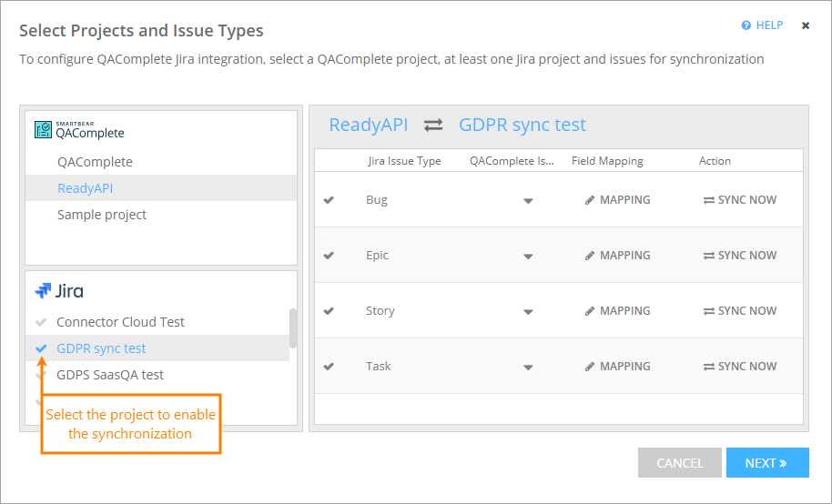Click the NEXT button
The width and height of the screenshot is (832, 504).
pyautogui.click(x=766, y=463)
